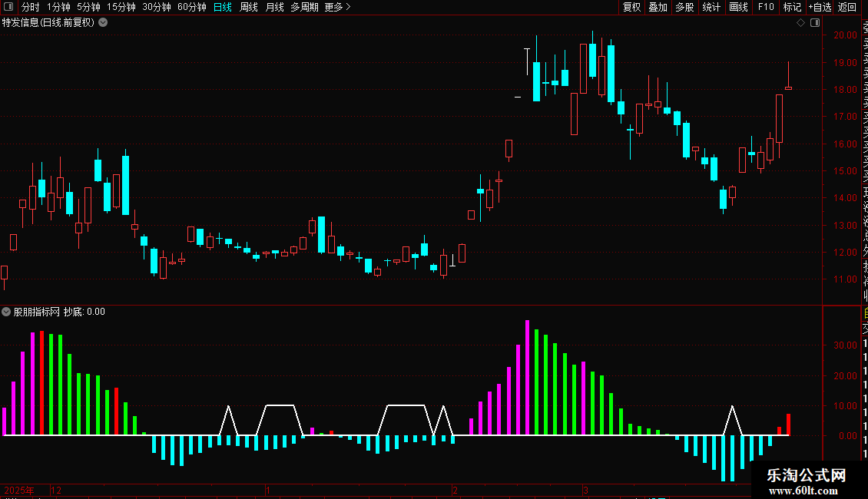Switch to 月线 monthly chart
Viewport: 868px width, 499px height.
pos(274,7)
